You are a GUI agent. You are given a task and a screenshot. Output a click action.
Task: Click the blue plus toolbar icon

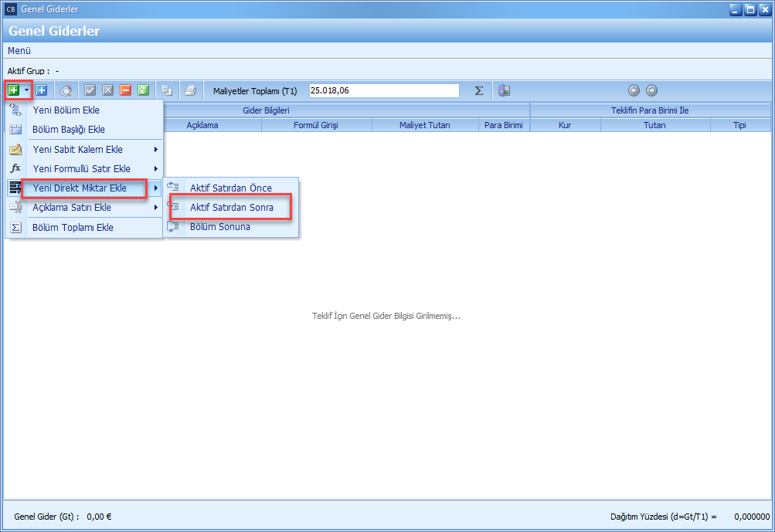coord(42,90)
